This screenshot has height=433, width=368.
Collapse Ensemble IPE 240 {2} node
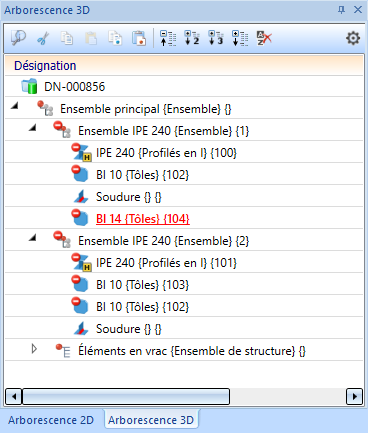pos(32,237)
